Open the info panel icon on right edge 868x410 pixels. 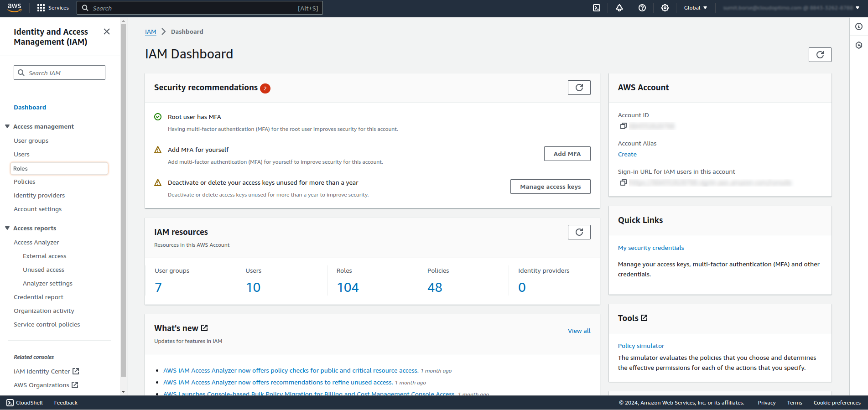(x=859, y=26)
